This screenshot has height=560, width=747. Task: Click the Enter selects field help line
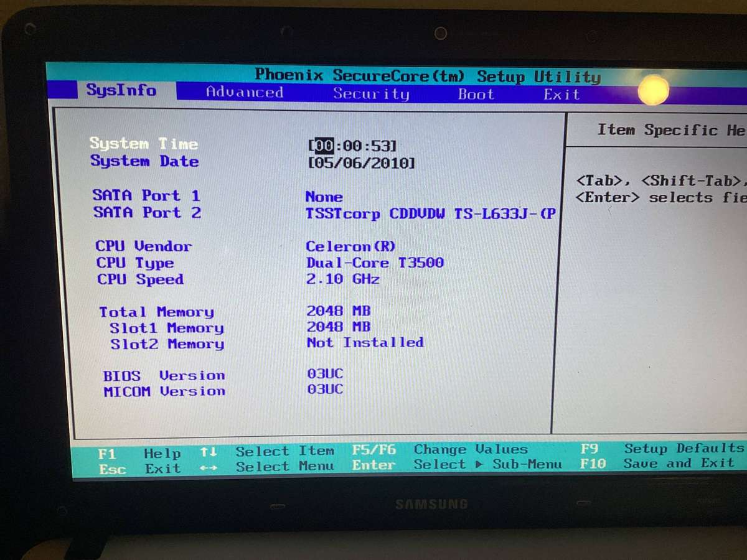[662, 198]
